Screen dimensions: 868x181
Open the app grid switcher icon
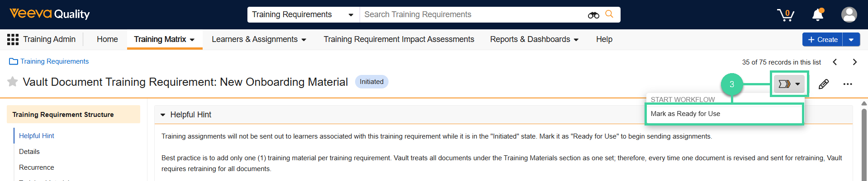point(13,39)
